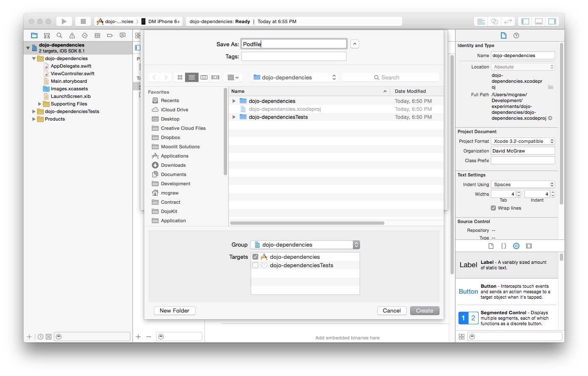The image size is (588, 376).
Task: Collapse the save dialog with the chevron button
Action: coord(355,44)
